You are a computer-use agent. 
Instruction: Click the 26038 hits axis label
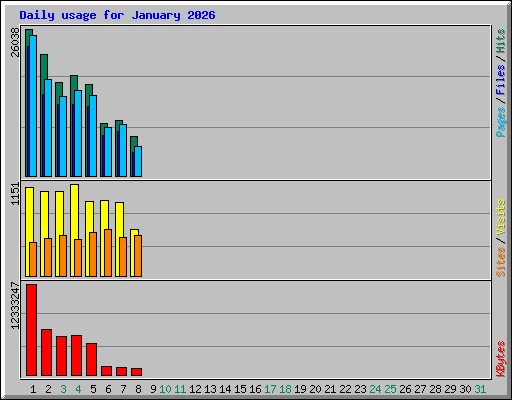[x=15, y=42]
